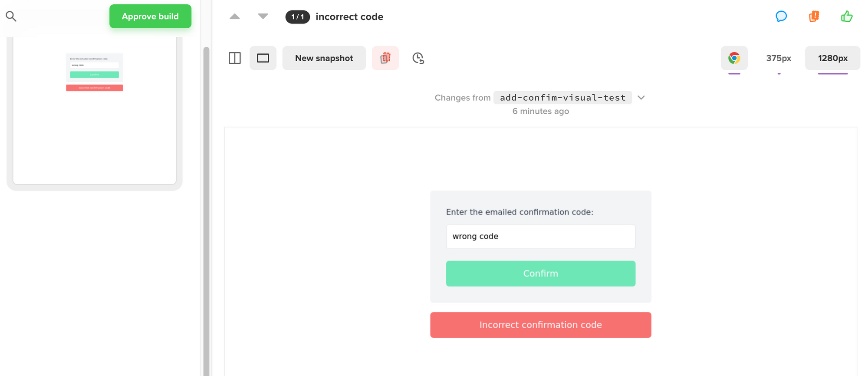
Task: Click the Confirm button in snapshot
Action: point(540,274)
